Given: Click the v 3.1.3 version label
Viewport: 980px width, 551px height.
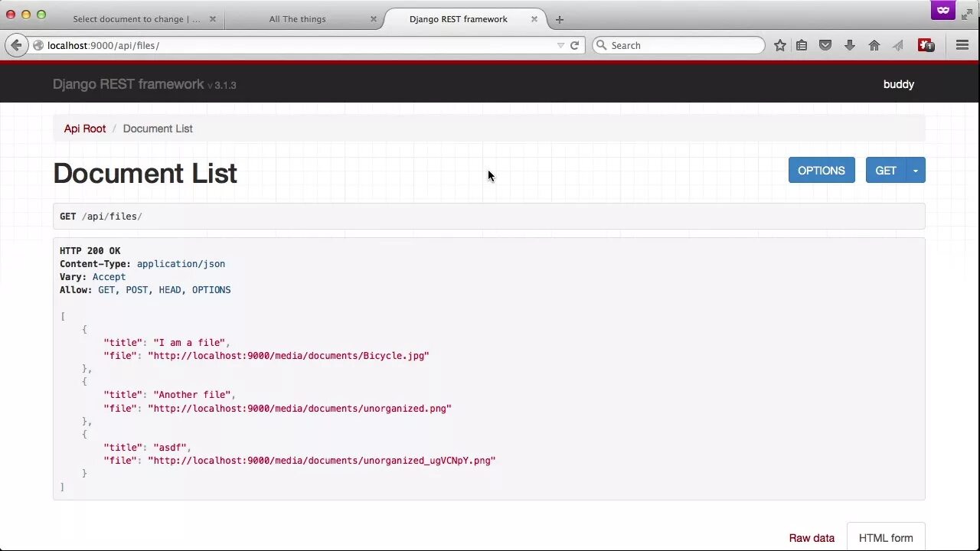Looking at the screenshot, I should click(222, 86).
